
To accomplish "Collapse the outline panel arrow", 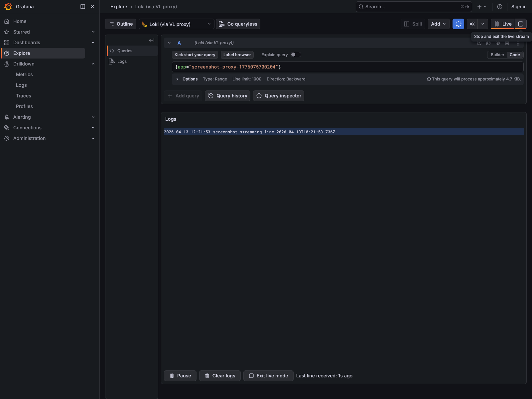I will pyautogui.click(x=152, y=40).
